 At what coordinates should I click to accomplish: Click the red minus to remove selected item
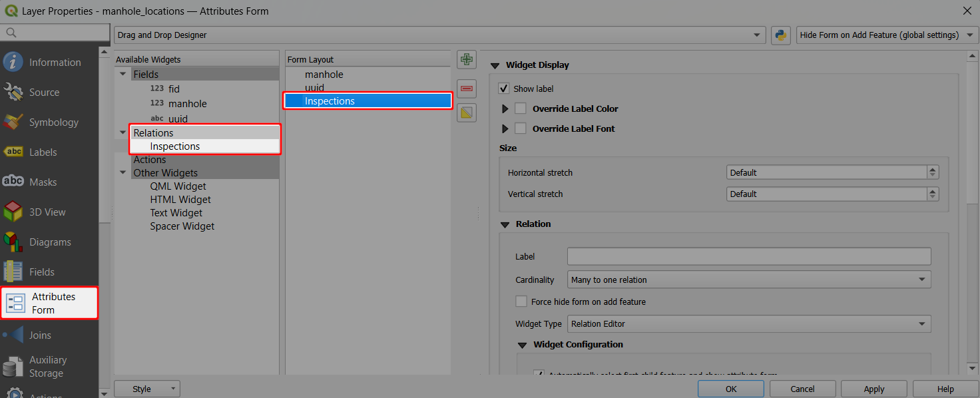tap(467, 88)
